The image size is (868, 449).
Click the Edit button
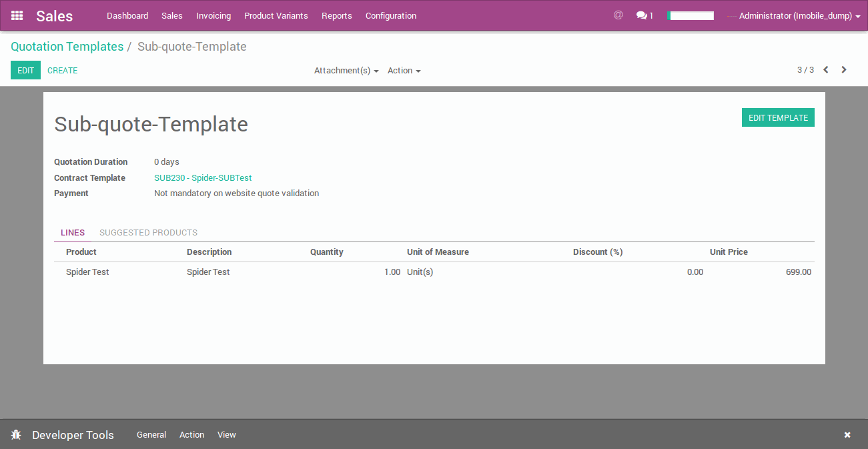click(25, 70)
